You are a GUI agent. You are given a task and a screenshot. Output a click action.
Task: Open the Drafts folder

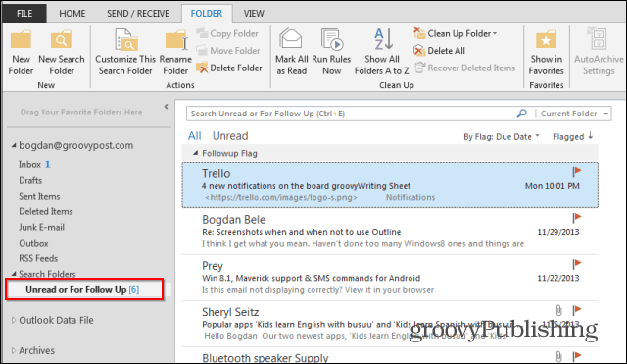click(x=30, y=180)
